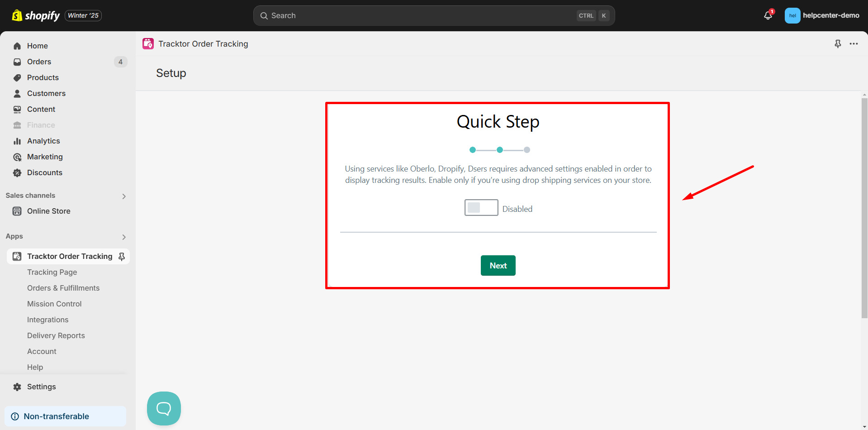The height and width of the screenshot is (430, 868).
Task: Select the Discounts icon in sidebar
Action: pyautogui.click(x=17, y=172)
